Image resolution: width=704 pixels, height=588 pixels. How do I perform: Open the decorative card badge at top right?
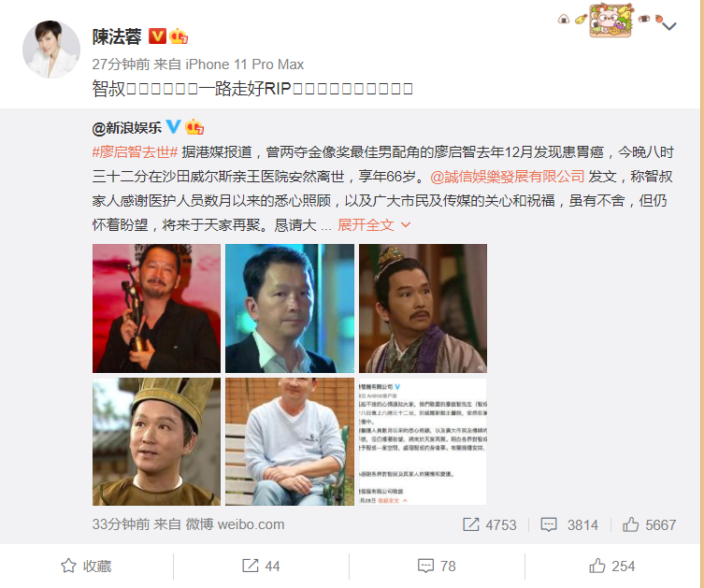click(611, 20)
